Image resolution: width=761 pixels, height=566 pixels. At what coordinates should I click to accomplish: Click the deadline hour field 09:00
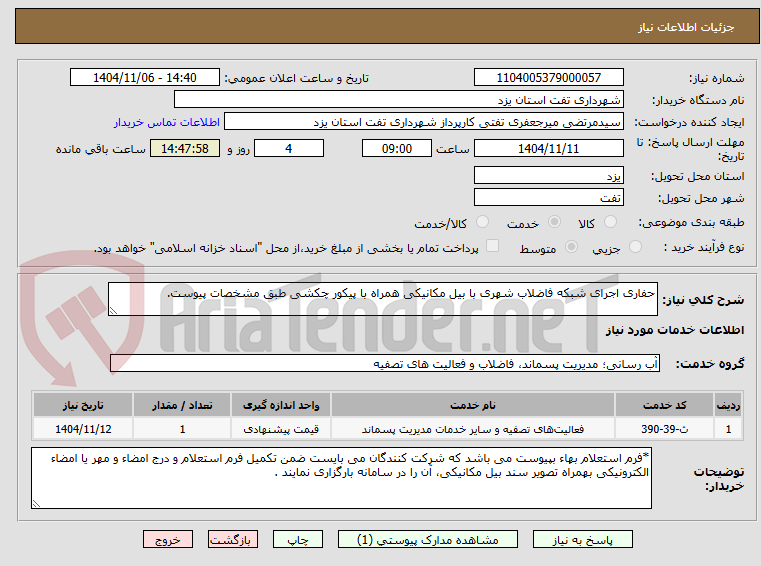point(397,148)
